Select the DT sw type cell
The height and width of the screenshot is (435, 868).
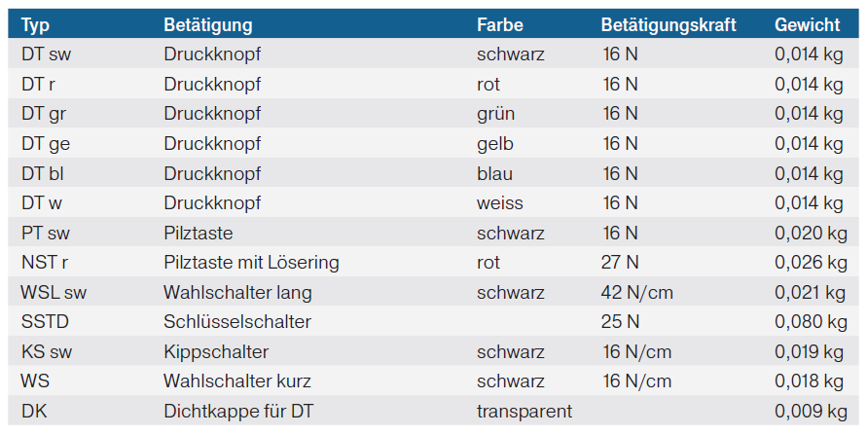click(46, 54)
